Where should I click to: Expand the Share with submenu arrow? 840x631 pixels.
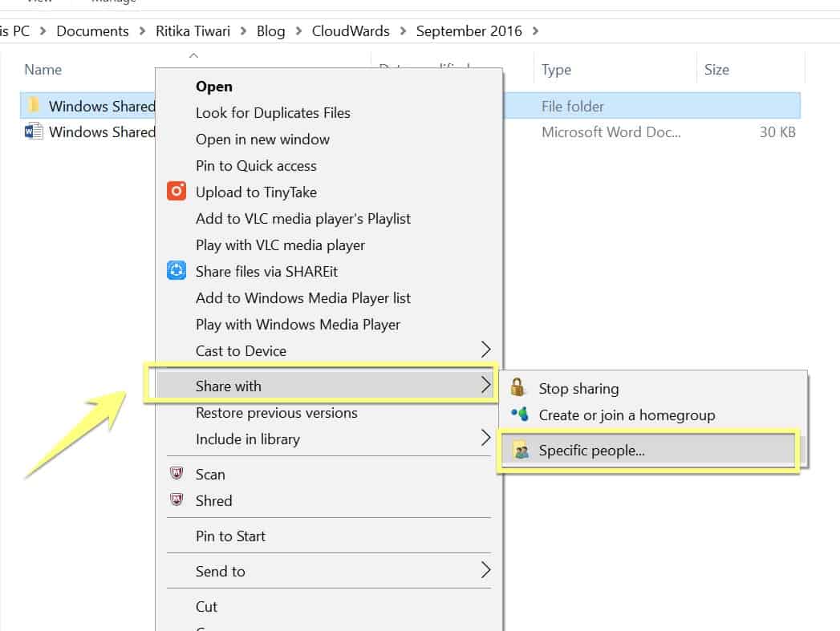click(485, 384)
